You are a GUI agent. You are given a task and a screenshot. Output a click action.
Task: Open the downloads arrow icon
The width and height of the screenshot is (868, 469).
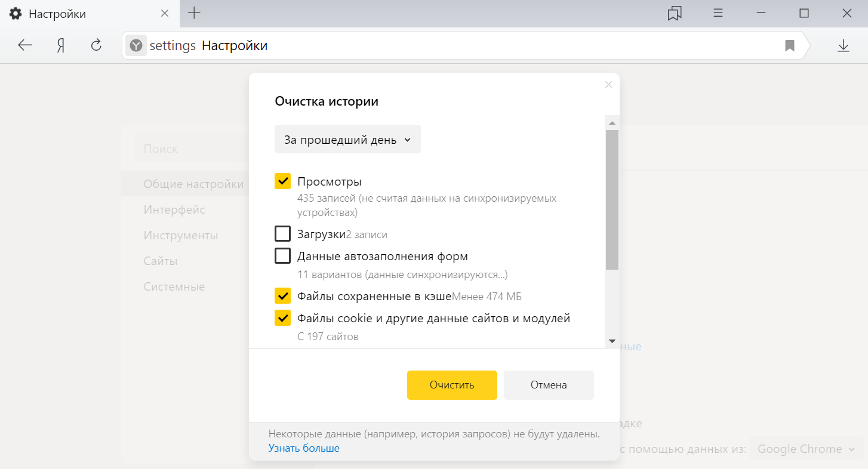(x=843, y=45)
